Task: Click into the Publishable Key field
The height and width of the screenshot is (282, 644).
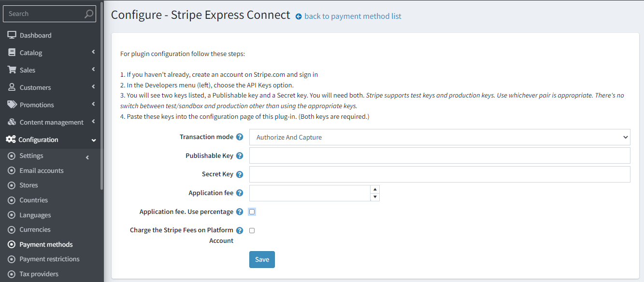Action: pyautogui.click(x=440, y=155)
